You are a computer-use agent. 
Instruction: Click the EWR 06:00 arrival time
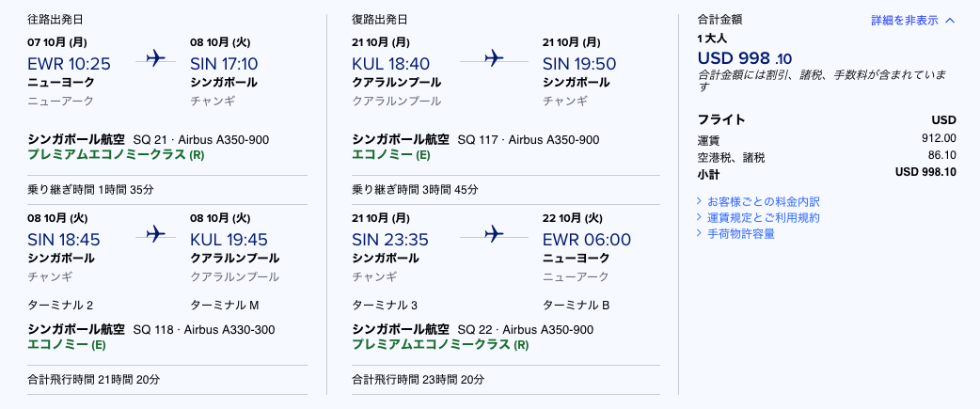587,240
